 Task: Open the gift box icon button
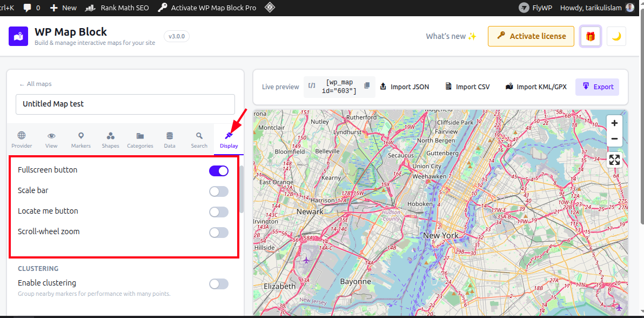click(590, 36)
